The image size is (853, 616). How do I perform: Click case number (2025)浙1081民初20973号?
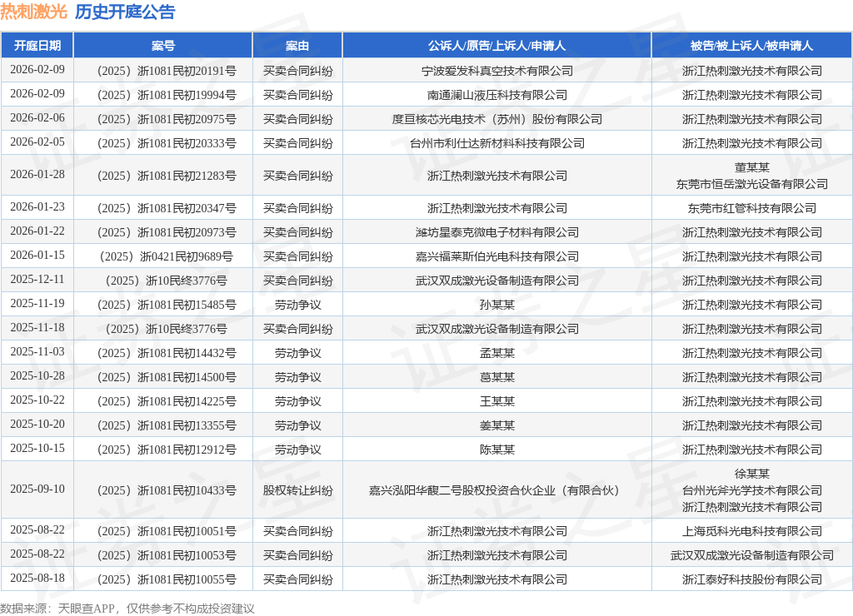click(167, 232)
